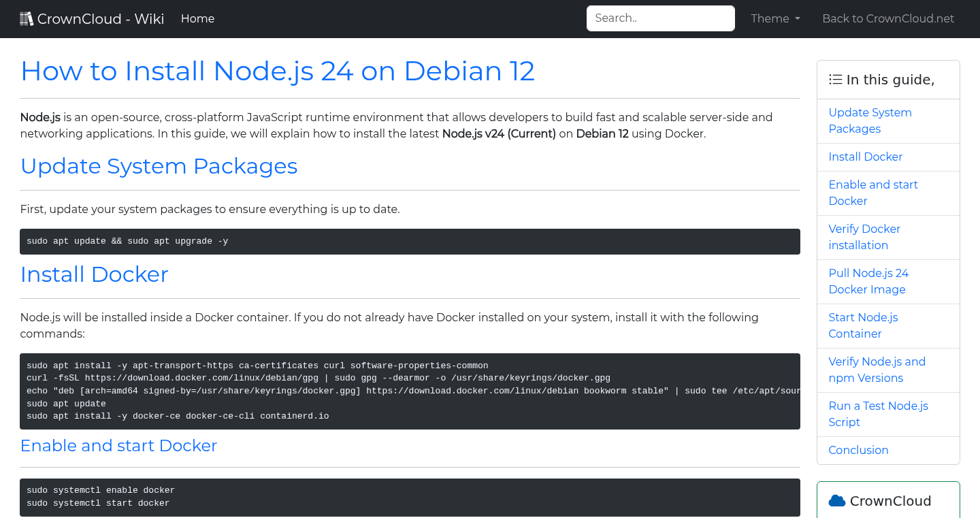Viewport: 980px width, 518px height.
Task: Click the sudo apt update code block
Action: [x=410, y=242]
